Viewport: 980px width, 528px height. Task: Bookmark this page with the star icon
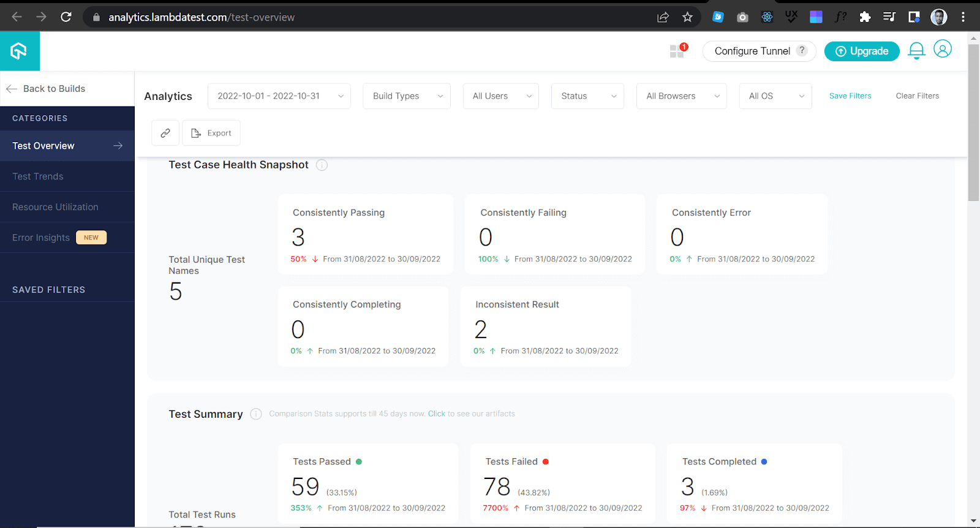pyautogui.click(x=687, y=17)
